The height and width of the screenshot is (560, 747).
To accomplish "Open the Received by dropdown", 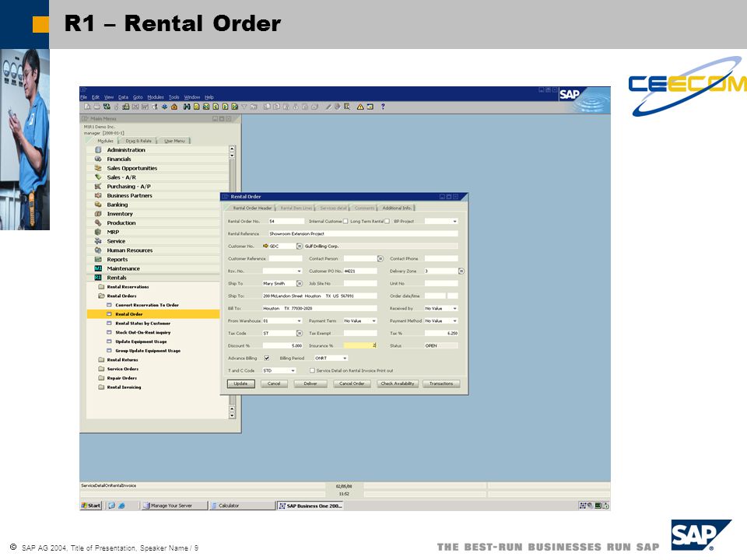I will pyautogui.click(x=455, y=309).
